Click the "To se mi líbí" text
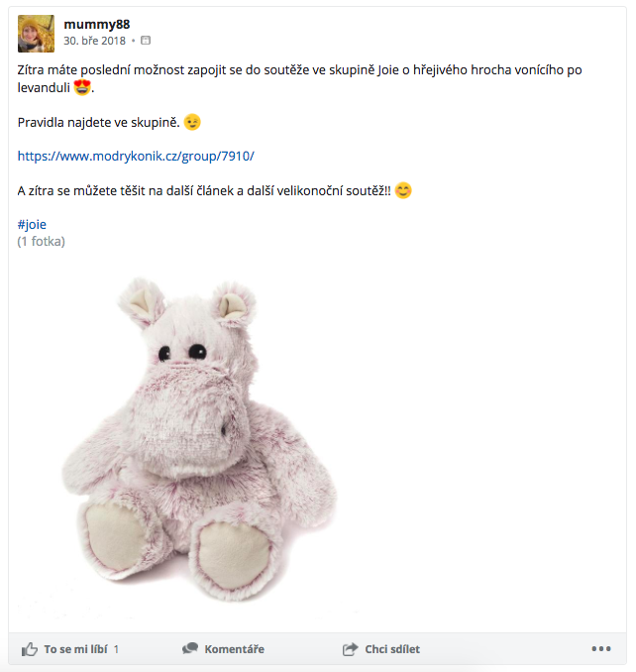This screenshot has height=672, width=636. (x=76, y=649)
